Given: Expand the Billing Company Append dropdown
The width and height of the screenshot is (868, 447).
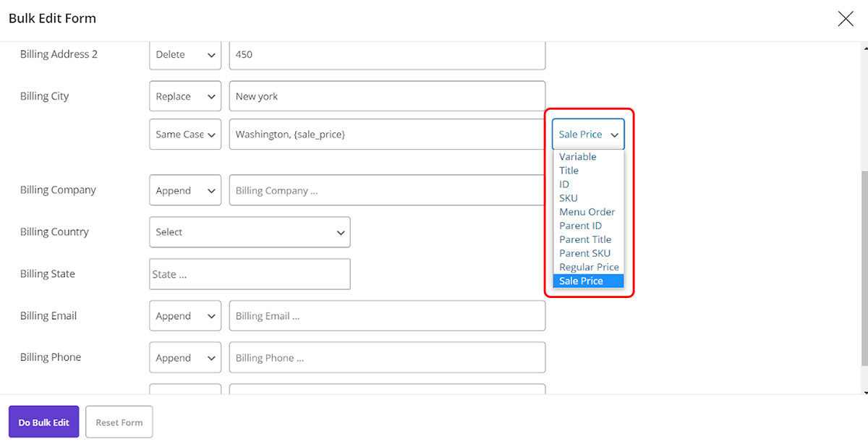Looking at the screenshot, I should (x=185, y=191).
